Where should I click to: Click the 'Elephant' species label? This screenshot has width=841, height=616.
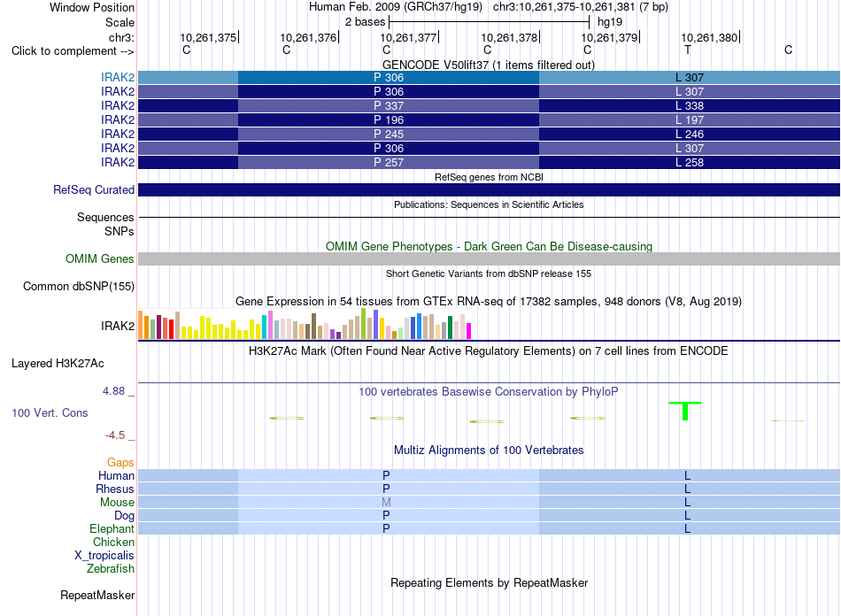pyautogui.click(x=112, y=528)
